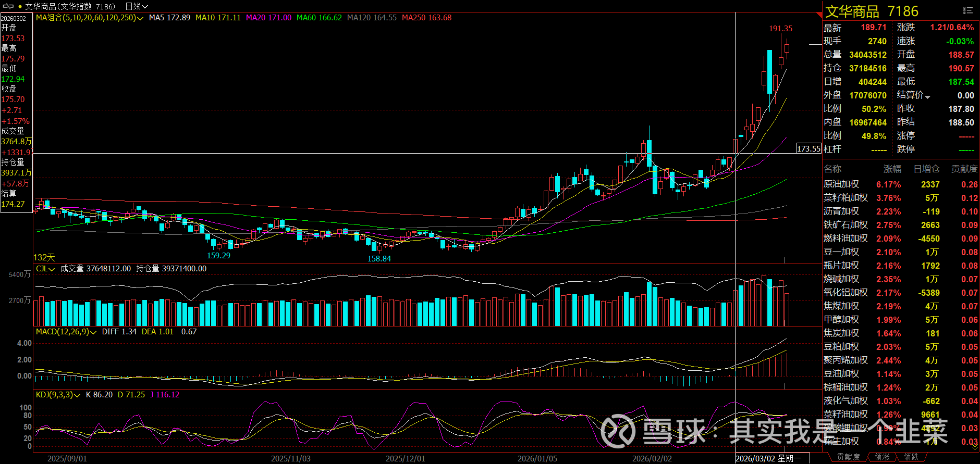
Task: Click the J 116.12 KDJ reading
Action: click(165, 395)
